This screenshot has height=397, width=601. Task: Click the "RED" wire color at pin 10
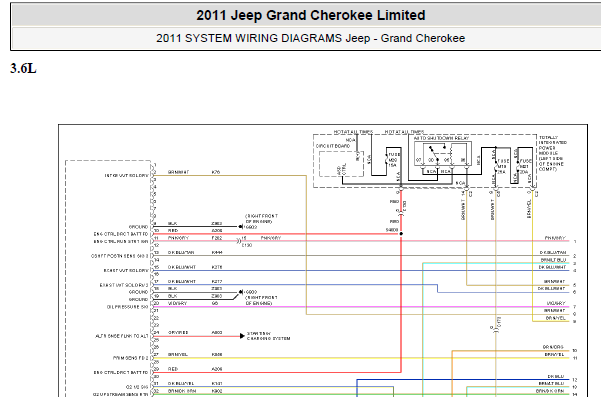[173, 230]
